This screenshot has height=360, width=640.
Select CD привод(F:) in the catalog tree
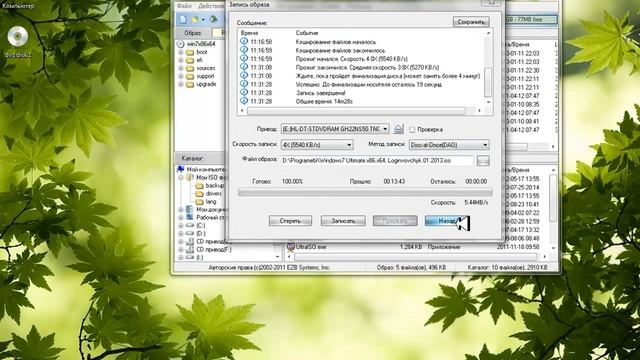pos(214,249)
